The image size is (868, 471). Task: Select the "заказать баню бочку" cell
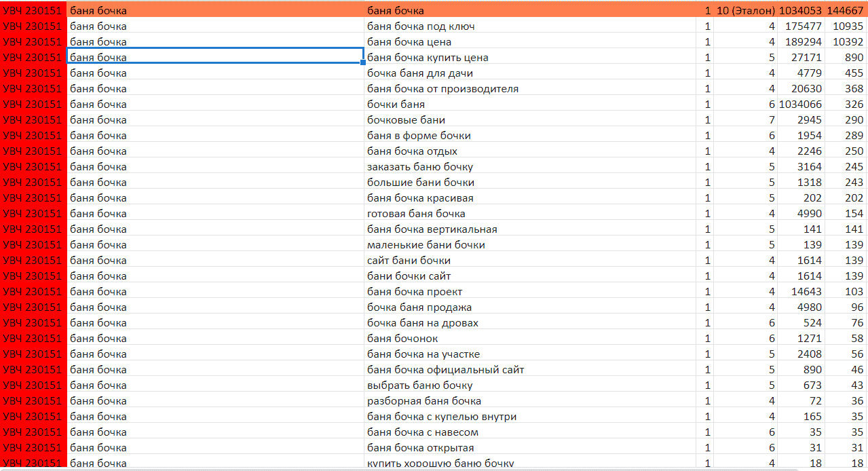click(x=420, y=167)
